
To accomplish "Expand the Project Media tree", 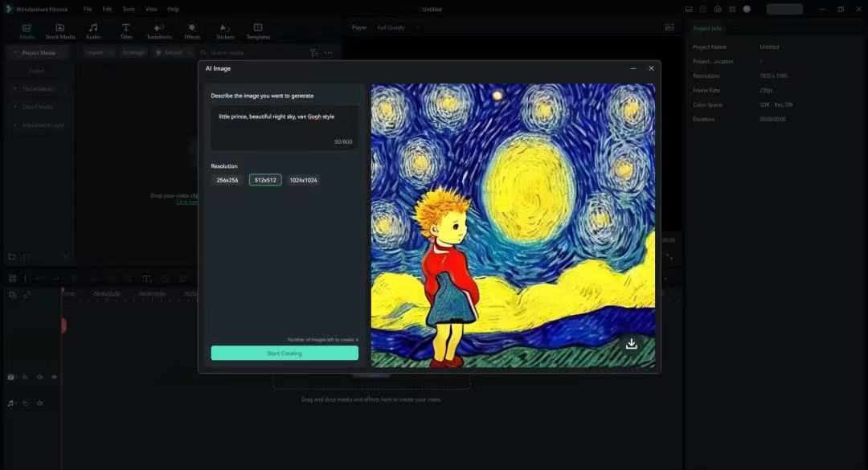I will click(15, 53).
